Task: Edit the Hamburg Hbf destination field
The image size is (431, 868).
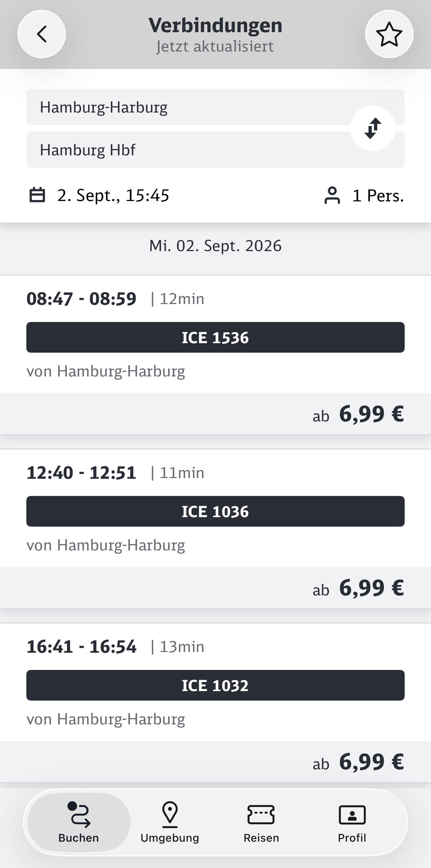Action: coord(215,150)
